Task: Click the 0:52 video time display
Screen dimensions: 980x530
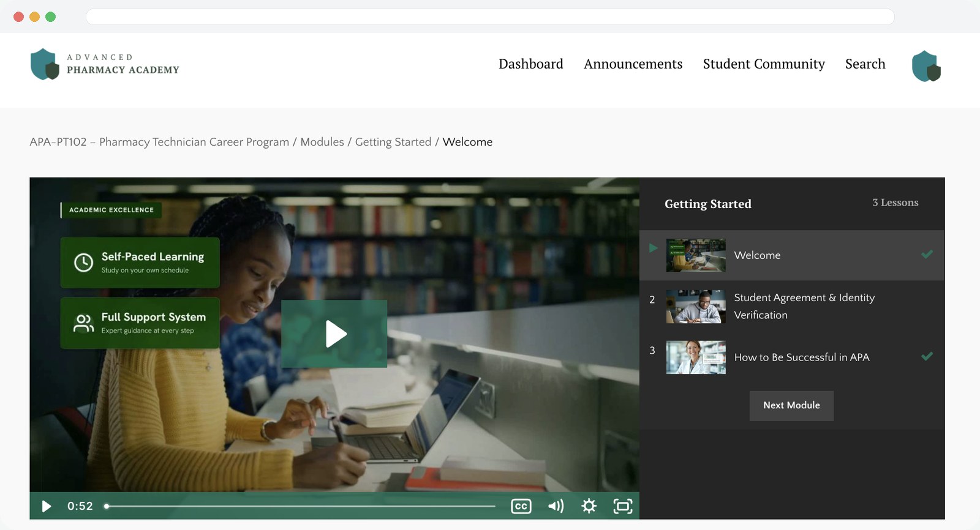Action: tap(80, 506)
